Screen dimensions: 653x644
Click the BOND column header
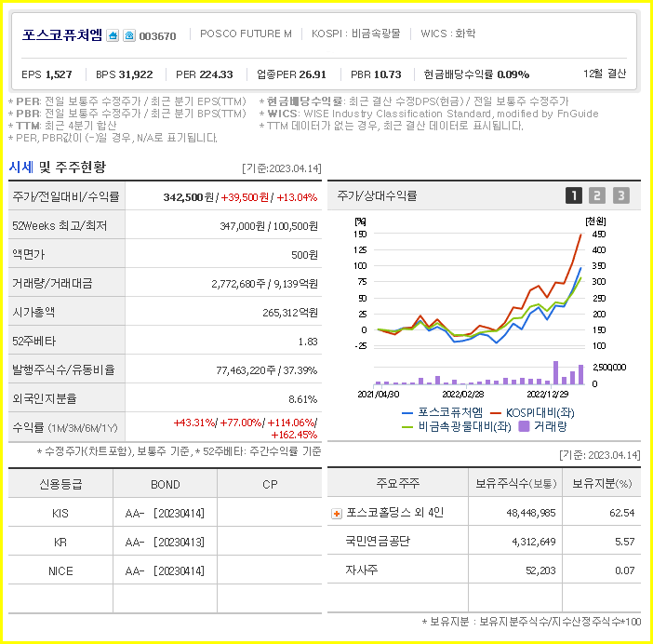tap(166, 485)
